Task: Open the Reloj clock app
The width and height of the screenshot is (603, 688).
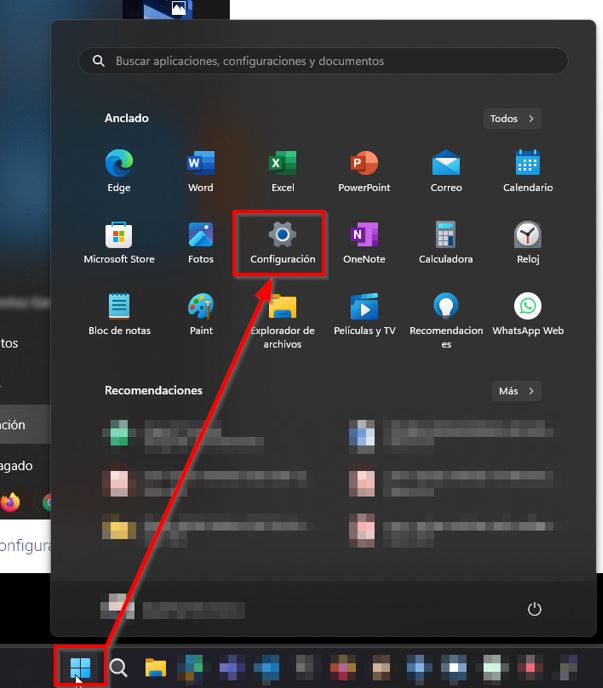Action: [x=528, y=242]
